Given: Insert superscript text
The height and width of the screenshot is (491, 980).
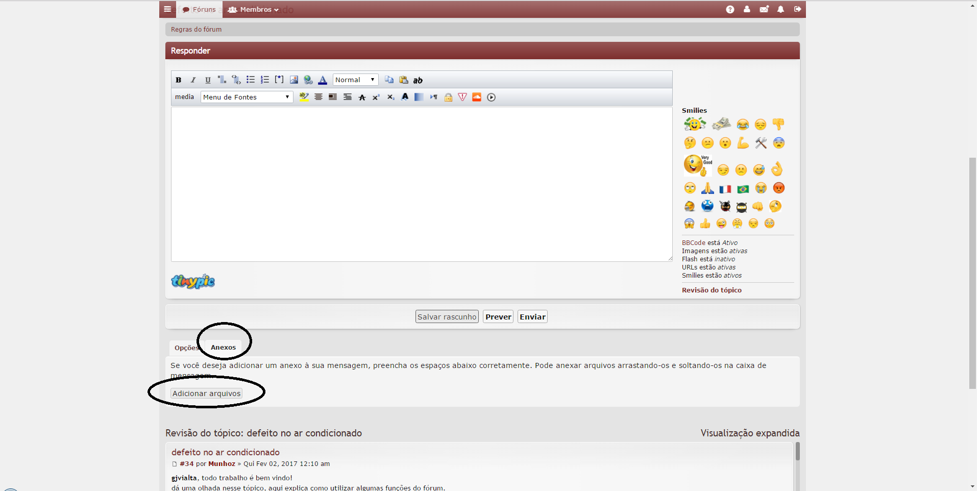Looking at the screenshot, I should pos(376,97).
